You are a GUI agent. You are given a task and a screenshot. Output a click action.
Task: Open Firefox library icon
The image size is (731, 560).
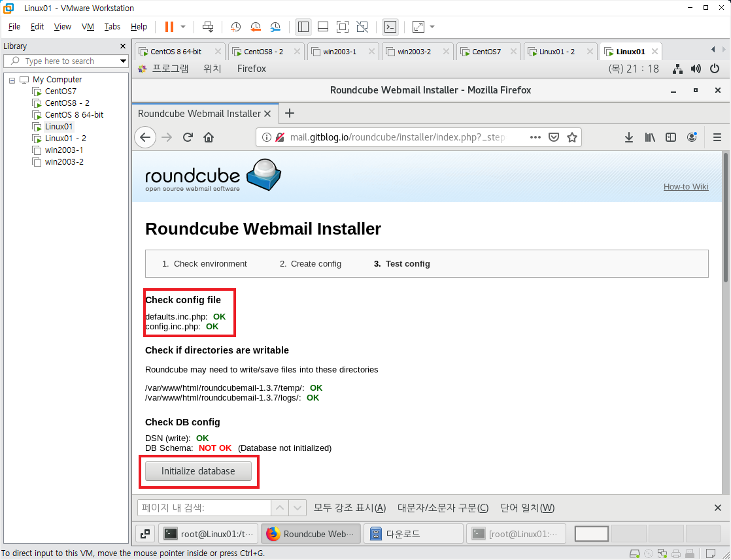click(x=650, y=137)
